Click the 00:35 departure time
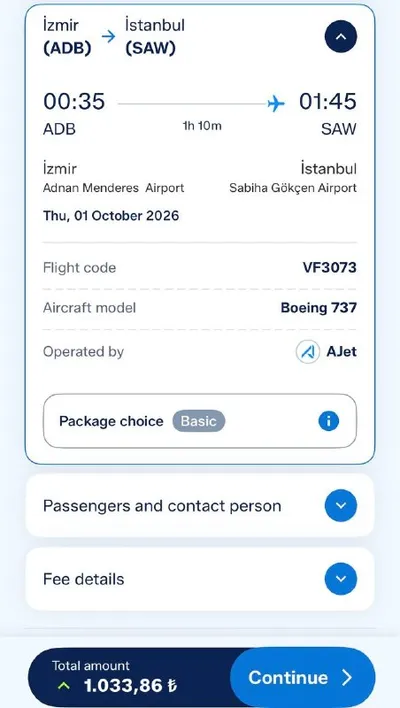This screenshot has width=400, height=708. pyautogui.click(x=74, y=101)
